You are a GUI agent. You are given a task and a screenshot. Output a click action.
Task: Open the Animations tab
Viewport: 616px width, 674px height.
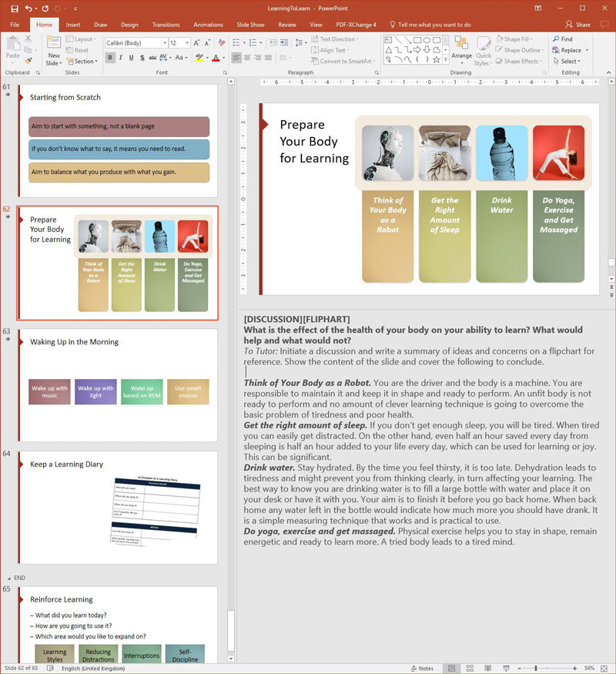click(208, 25)
